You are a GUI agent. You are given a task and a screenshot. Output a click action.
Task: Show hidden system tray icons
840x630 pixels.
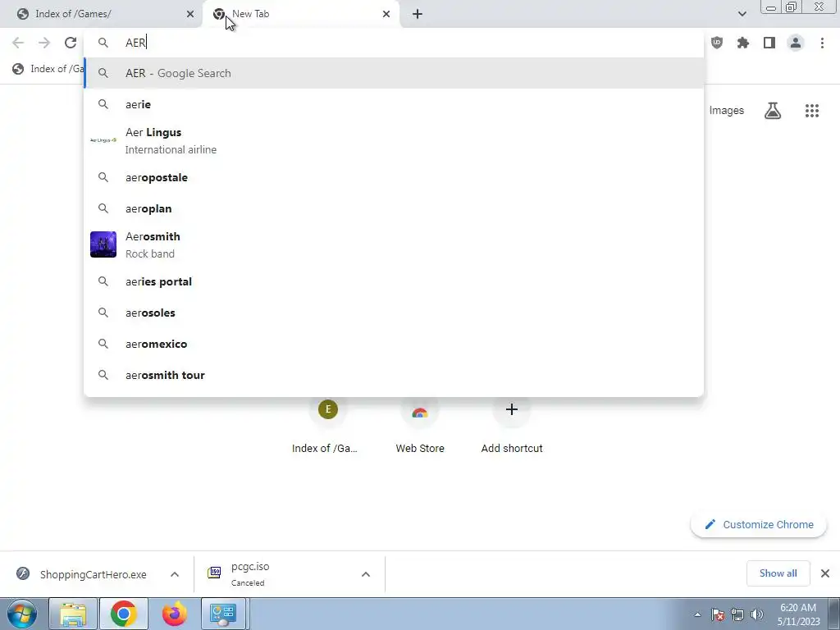pos(697,614)
